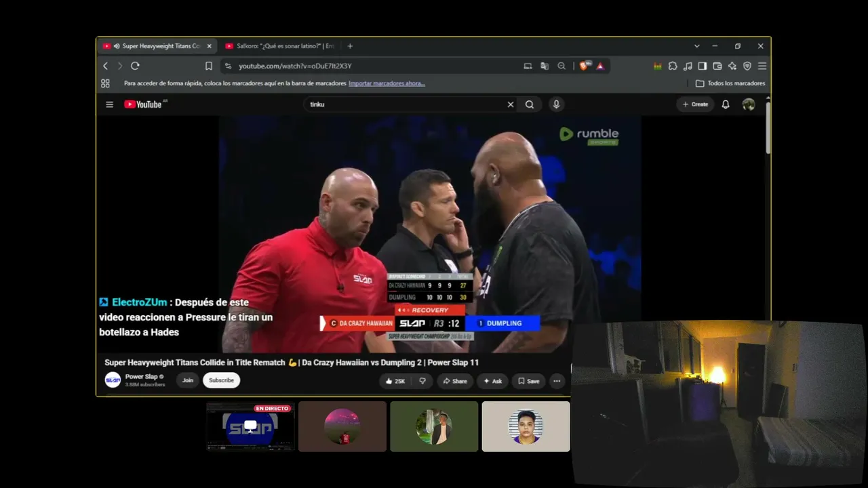This screenshot has width=868, height=488.
Task: Click the Importar marcadores ahora link
Action: tap(387, 83)
